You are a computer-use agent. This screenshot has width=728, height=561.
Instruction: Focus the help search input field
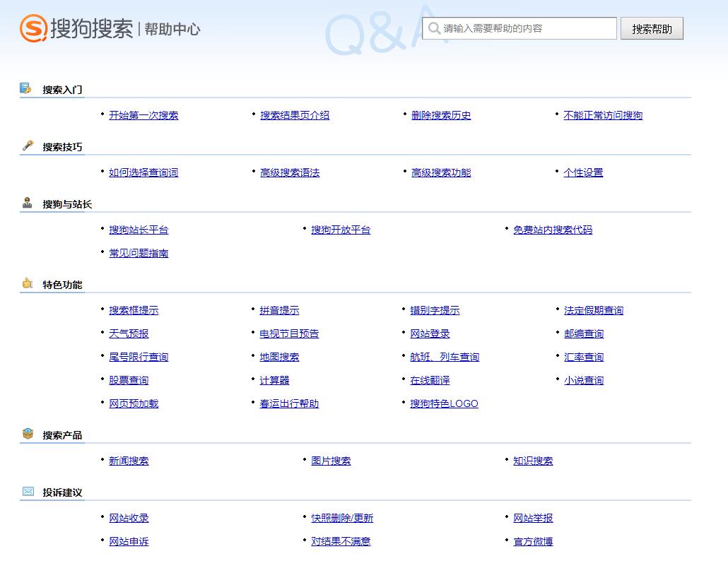coord(519,28)
